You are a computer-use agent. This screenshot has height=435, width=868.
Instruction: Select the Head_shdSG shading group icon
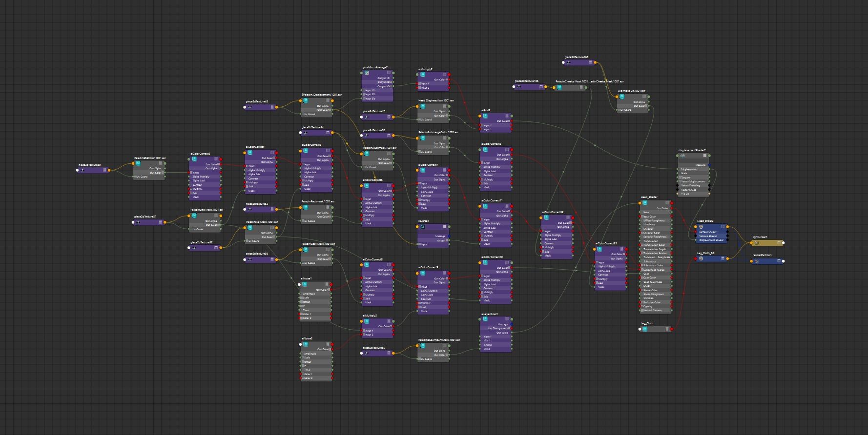pyautogui.click(x=701, y=226)
